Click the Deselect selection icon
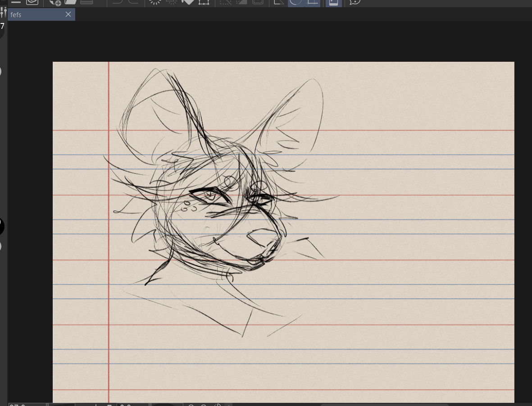 (x=225, y=2)
